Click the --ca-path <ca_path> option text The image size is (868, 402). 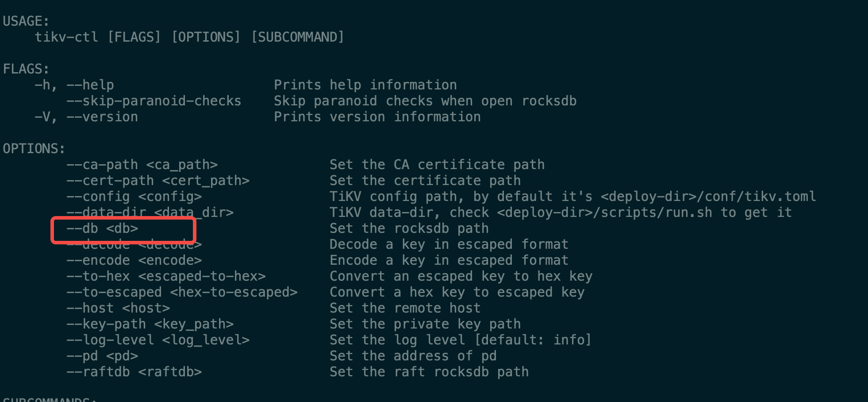click(x=142, y=165)
